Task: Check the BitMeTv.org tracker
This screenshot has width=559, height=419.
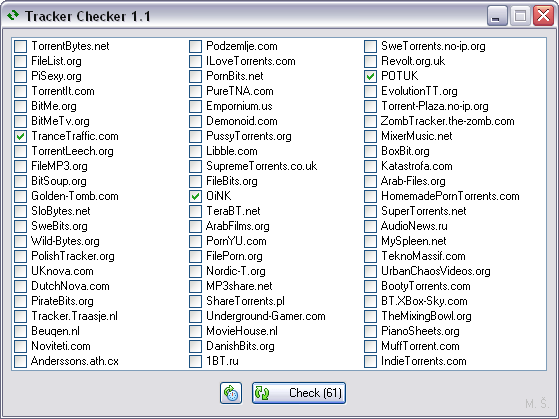Action: tap(20, 121)
